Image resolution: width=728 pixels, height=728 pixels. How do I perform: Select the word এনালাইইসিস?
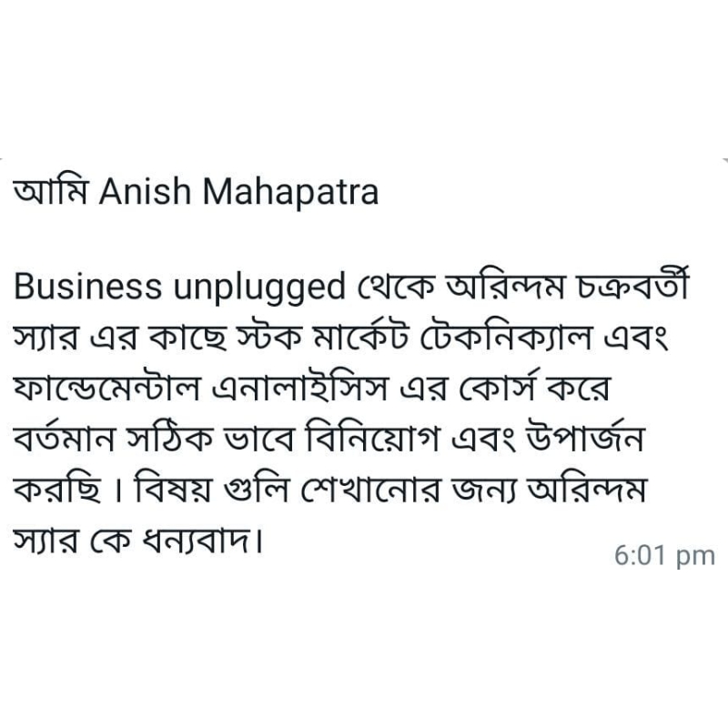tap(300, 388)
